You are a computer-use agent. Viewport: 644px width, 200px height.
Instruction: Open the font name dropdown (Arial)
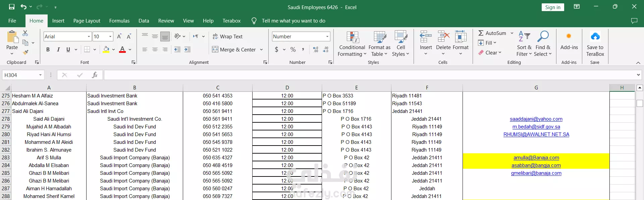pyautogui.click(x=89, y=36)
